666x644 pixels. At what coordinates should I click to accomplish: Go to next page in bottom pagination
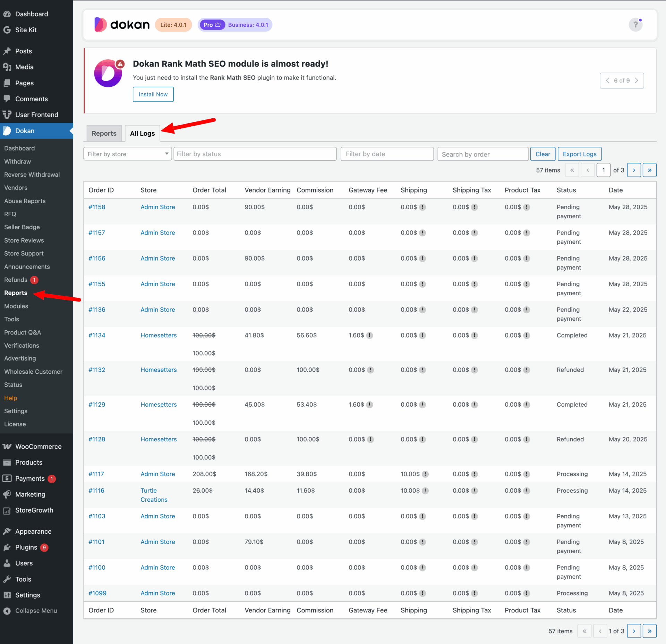tap(634, 631)
